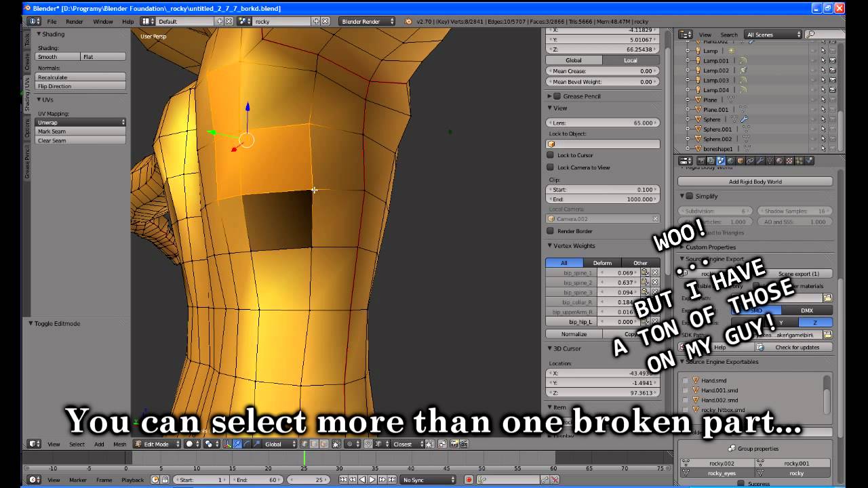This screenshot has width=868, height=488.
Task: Open the Unwrap dropdown menu
Action: coord(81,123)
